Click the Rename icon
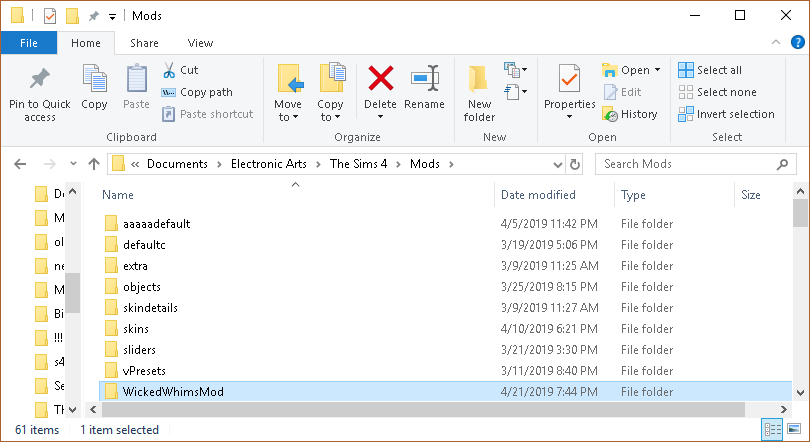Image resolution: width=810 pixels, height=442 pixels. click(425, 78)
